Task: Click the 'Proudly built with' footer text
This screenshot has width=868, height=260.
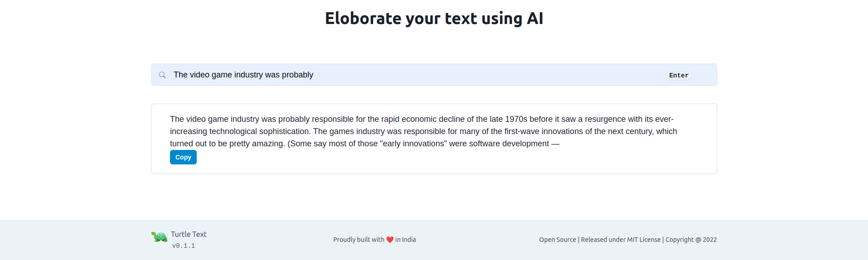Action: 359,240
